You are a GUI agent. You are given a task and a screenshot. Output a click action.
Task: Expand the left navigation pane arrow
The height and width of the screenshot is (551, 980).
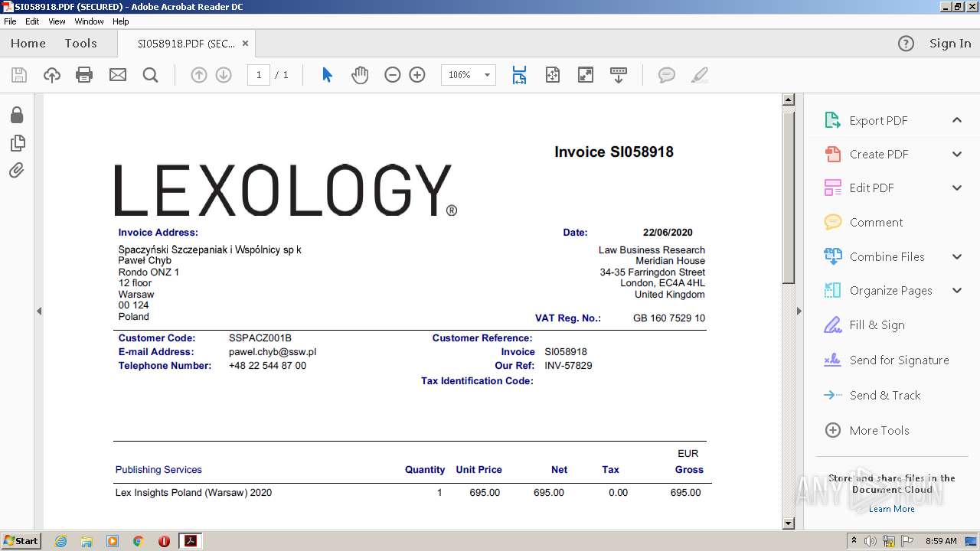tap(39, 311)
